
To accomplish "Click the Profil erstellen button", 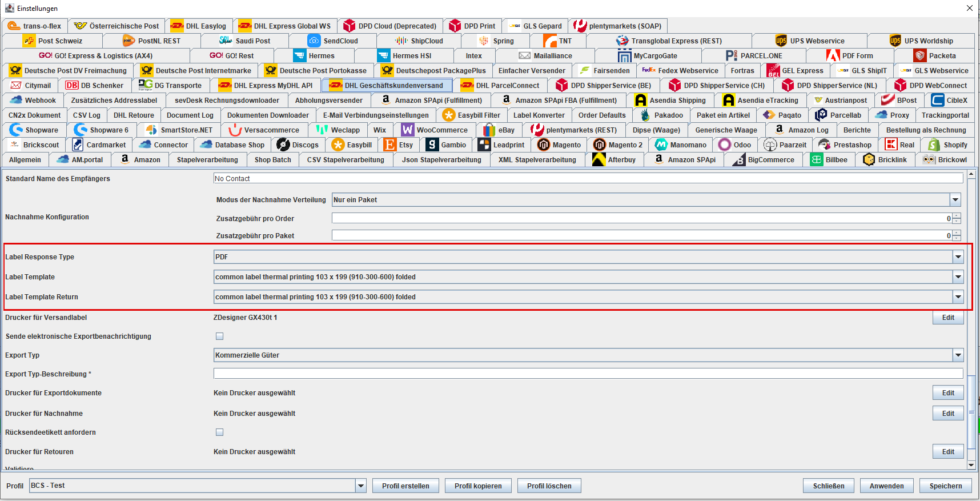I will click(x=405, y=486).
